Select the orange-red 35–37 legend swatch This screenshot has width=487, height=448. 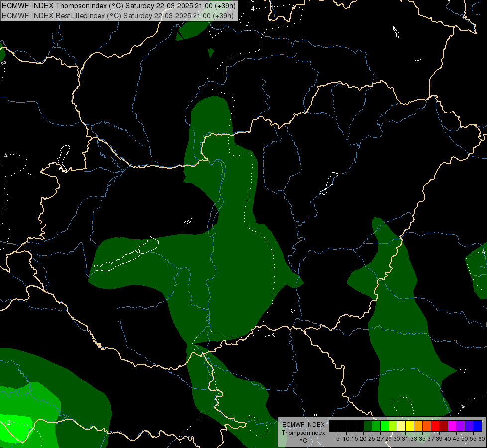coord(427,426)
